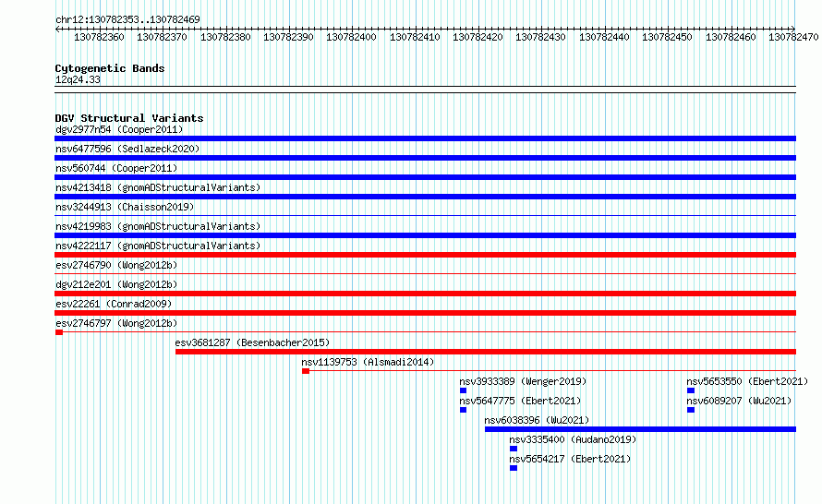Click the nsv4219983 gnomAD variant label
This screenshot has width=822, height=504.
coord(158,226)
